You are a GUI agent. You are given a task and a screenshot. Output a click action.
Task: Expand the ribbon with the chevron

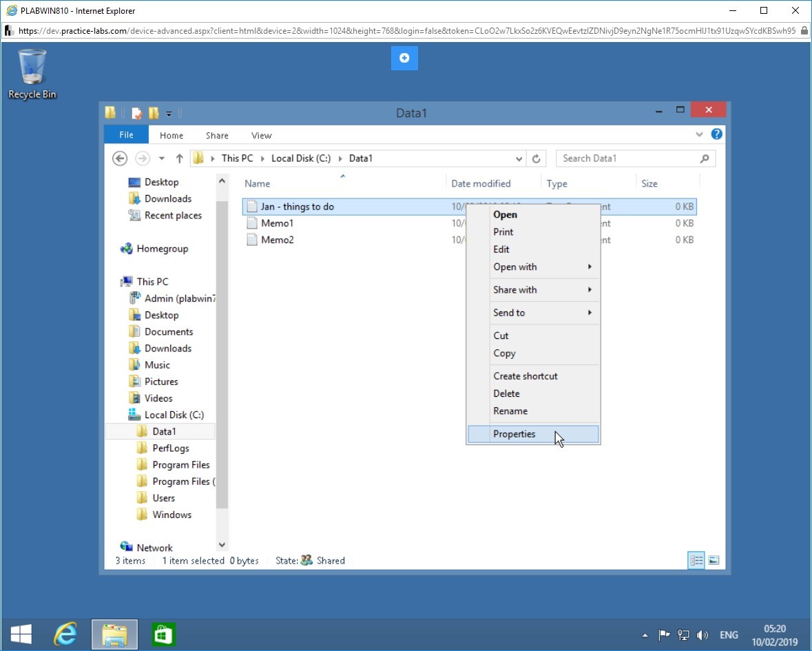[x=699, y=134]
